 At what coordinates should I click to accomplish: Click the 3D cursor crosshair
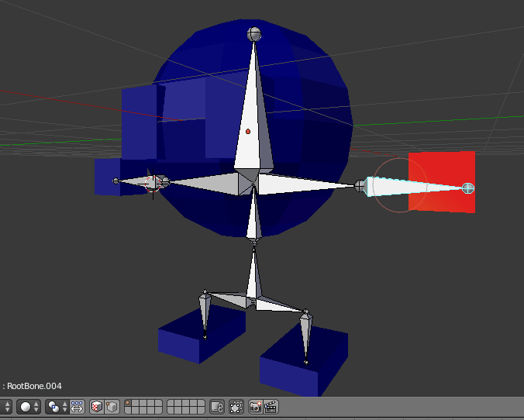coord(153,184)
